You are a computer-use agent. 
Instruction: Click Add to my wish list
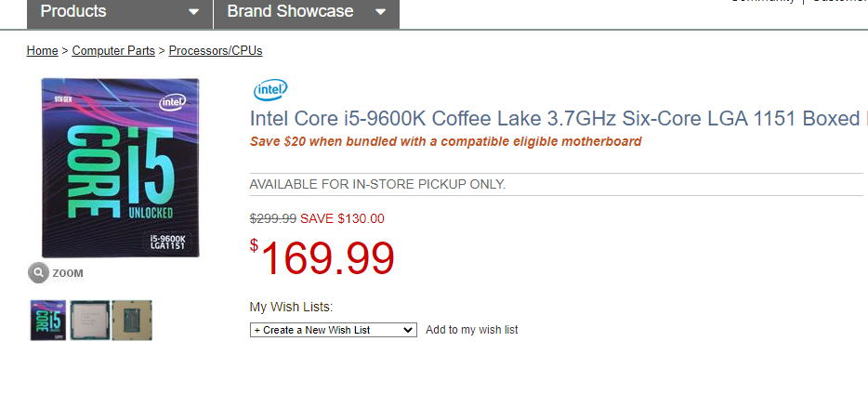472,330
